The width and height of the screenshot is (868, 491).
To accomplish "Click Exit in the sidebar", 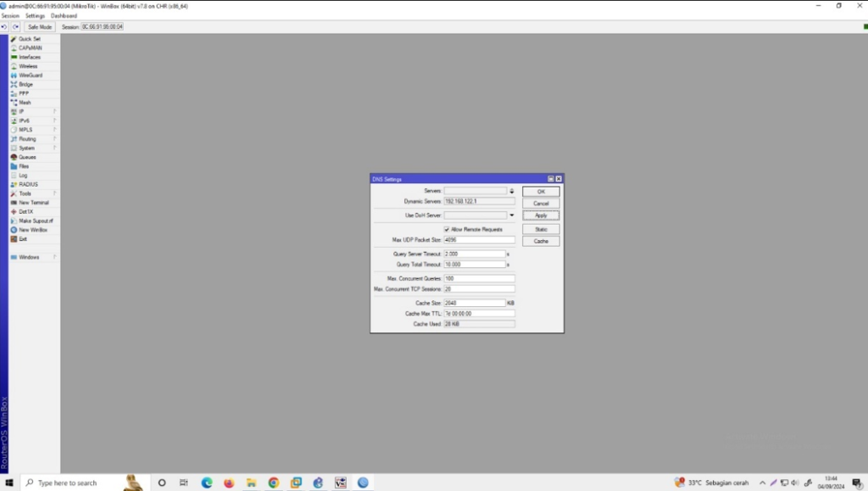I will 23,239.
